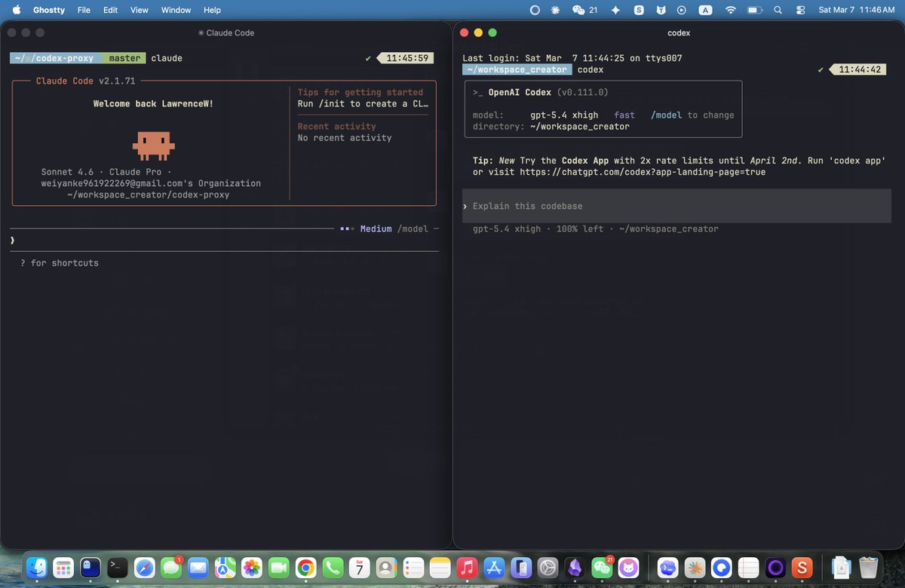Image resolution: width=905 pixels, height=588 pixels.
Task: Click WeChat icon in the menu bar
Action: click(579, 10)
